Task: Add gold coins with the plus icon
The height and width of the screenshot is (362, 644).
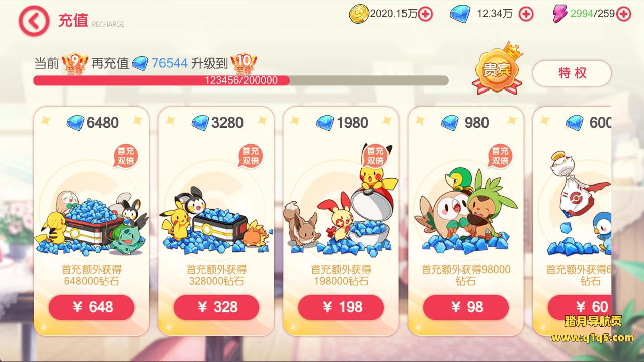Action: pyautogui.click(x=426, y=14)
